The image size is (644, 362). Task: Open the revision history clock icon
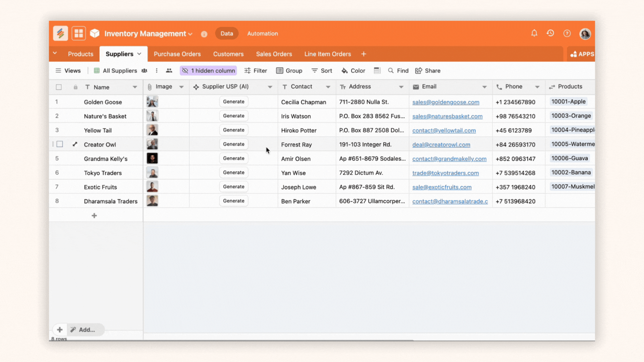click(550, 33)
